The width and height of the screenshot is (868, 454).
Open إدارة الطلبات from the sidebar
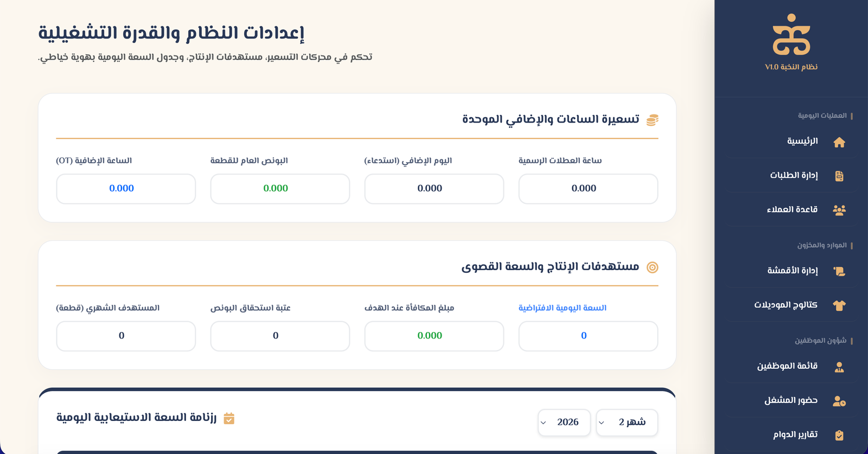point(793,175)
